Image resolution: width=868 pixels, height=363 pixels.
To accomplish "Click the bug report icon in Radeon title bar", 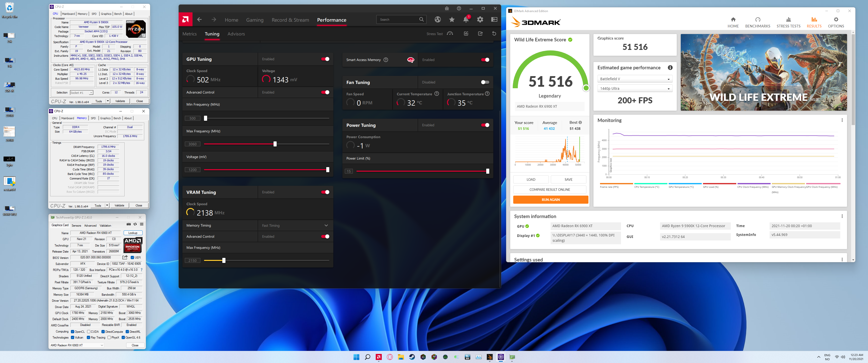I will tap(447, 8).
